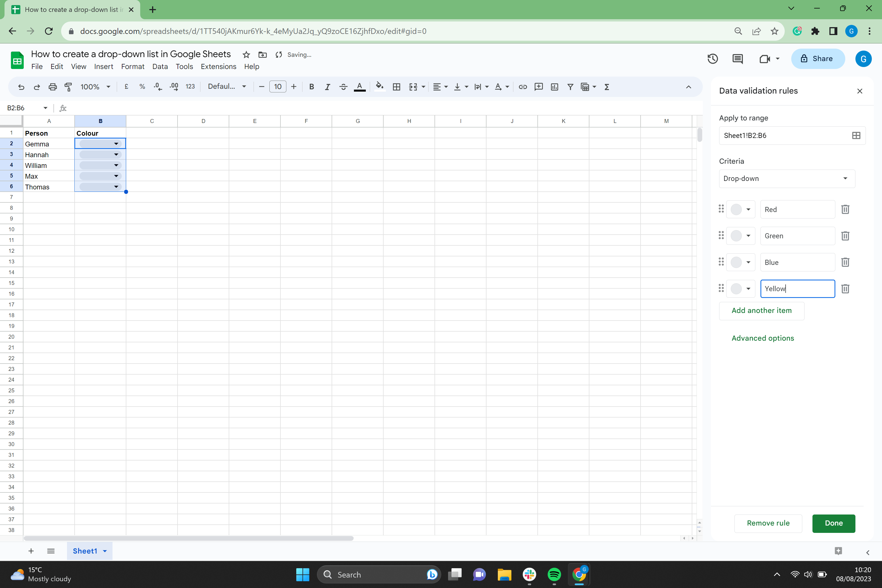Create a filter
The image size is (882, 588).
(570, 87)
